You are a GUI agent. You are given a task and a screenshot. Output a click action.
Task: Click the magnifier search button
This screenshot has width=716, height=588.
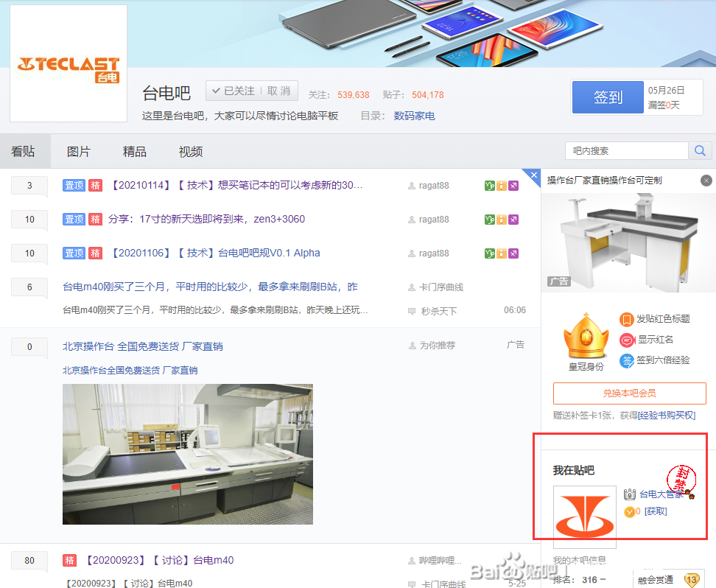click(699, 150)
